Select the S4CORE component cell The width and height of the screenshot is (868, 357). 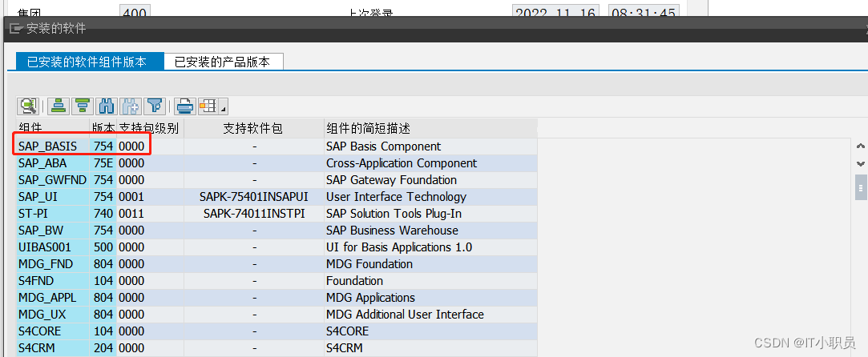point(53,331)
